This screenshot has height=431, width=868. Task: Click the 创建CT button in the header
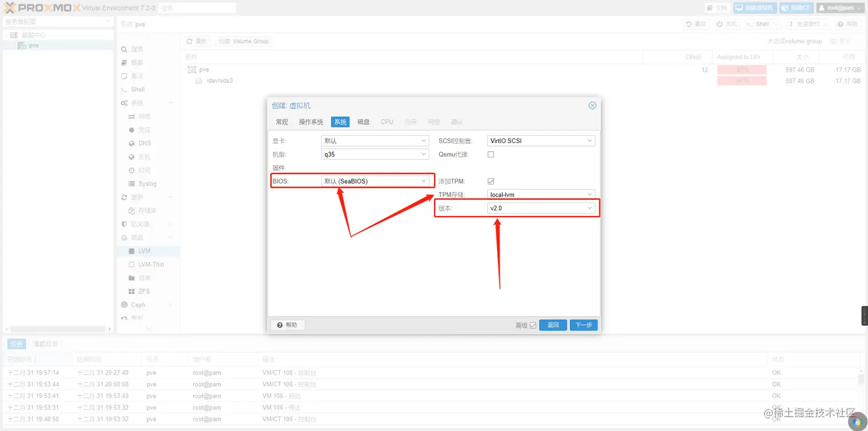click(x=797, y=8)
